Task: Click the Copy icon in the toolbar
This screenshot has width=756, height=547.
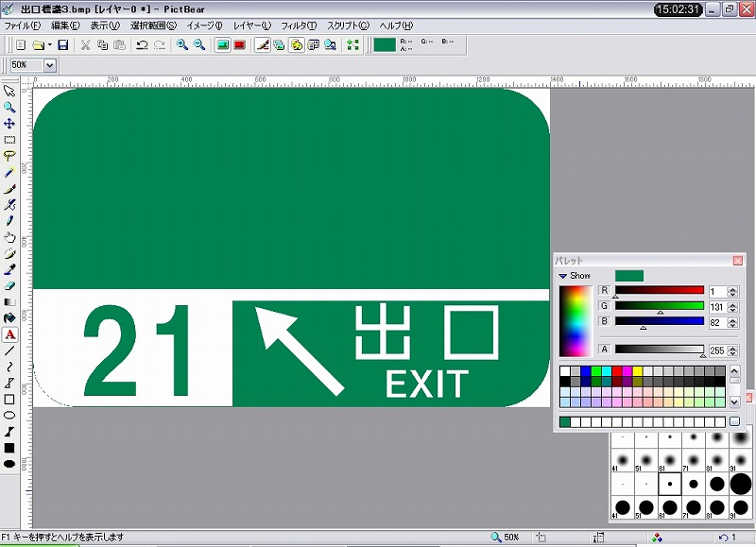Action: click(102, 44)
